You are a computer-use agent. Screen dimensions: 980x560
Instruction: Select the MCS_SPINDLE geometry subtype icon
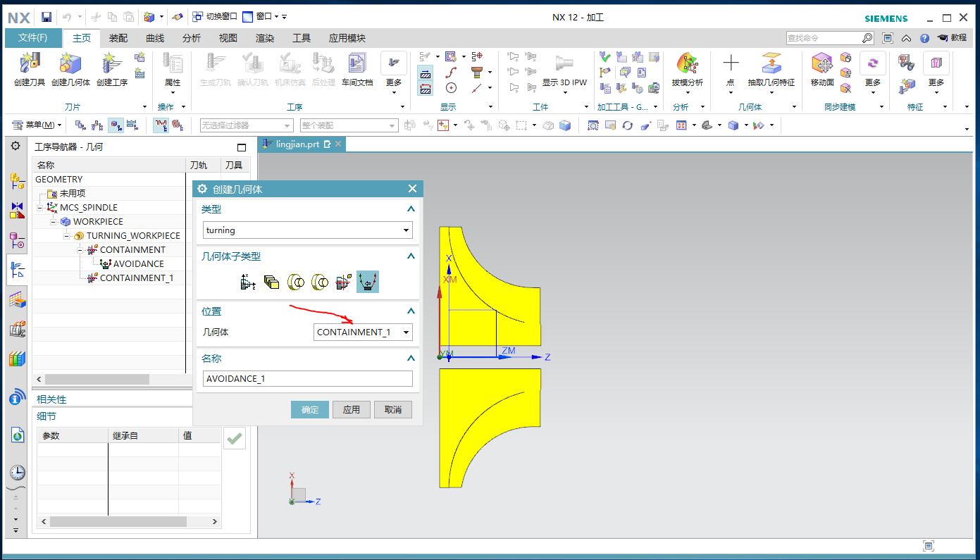pyautogui.click(x=247, y=282)
